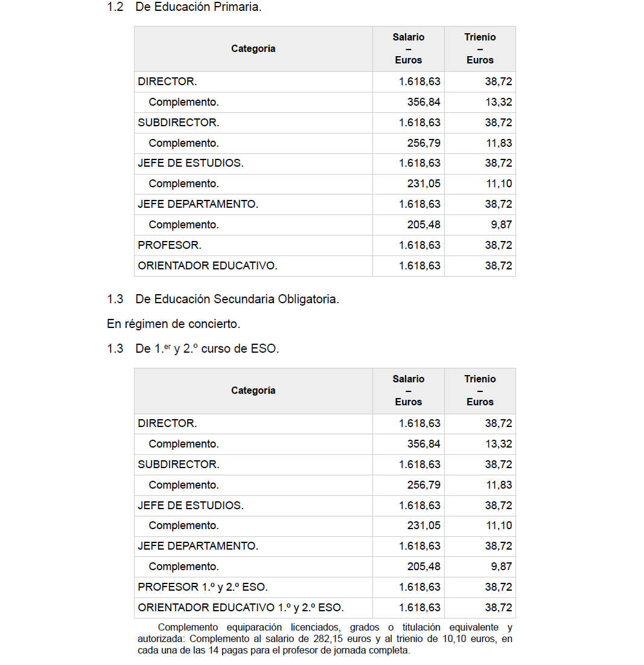Select the "PROFESOR 1.º y 2.º ESO" row label
Viewport: 644px width, 665px height.
[x=203, y=587]
